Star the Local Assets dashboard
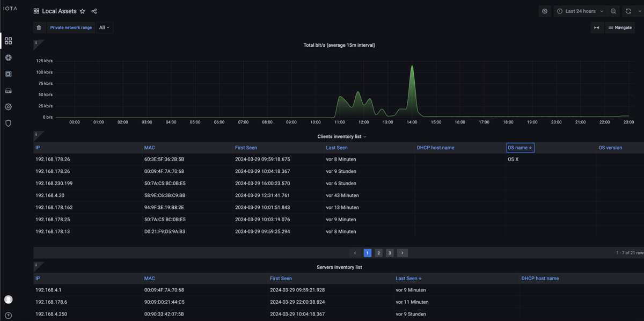644x321 pixels. (83, 11)
